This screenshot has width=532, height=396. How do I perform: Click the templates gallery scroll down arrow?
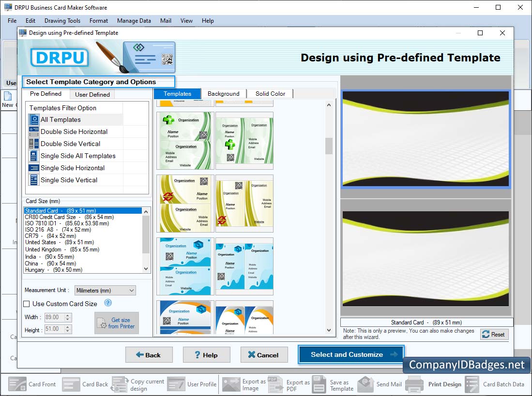point(329,330)
